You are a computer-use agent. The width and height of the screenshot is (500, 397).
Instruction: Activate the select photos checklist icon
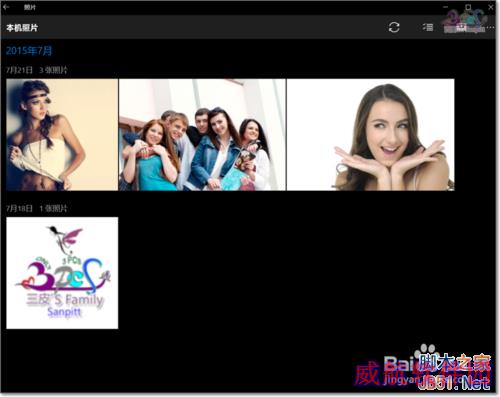click(x=428, y=27)
